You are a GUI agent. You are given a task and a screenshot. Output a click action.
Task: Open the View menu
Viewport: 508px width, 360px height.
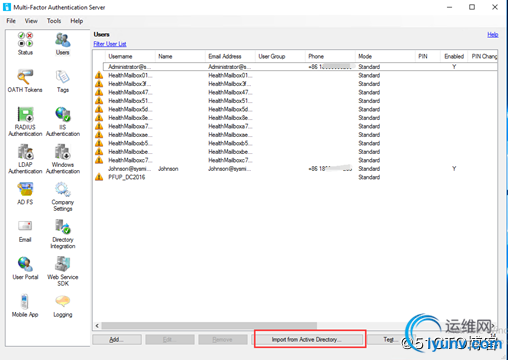(31, 21)
